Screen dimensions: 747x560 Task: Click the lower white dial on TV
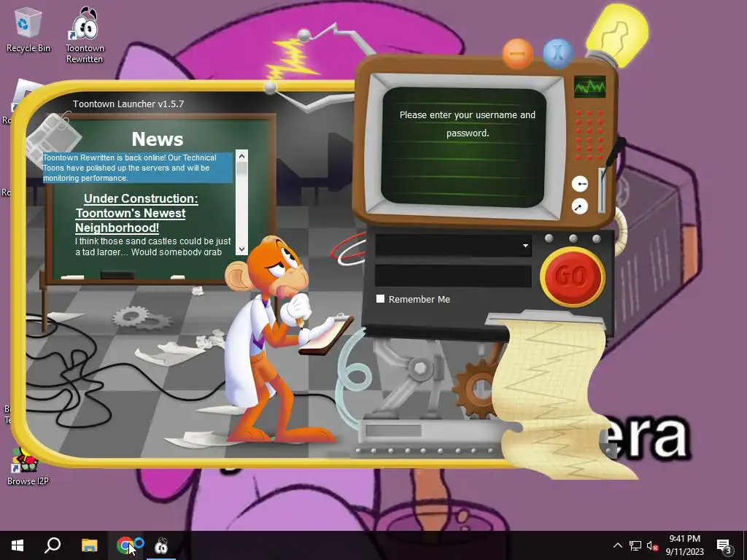pyautogui.click(x=579, y=206)
